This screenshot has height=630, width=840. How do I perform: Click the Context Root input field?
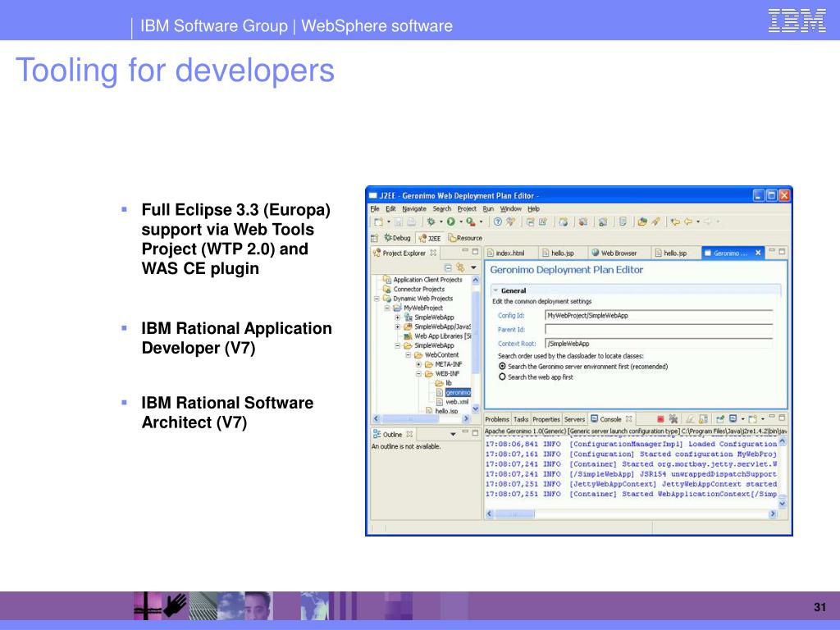[659, 344]
